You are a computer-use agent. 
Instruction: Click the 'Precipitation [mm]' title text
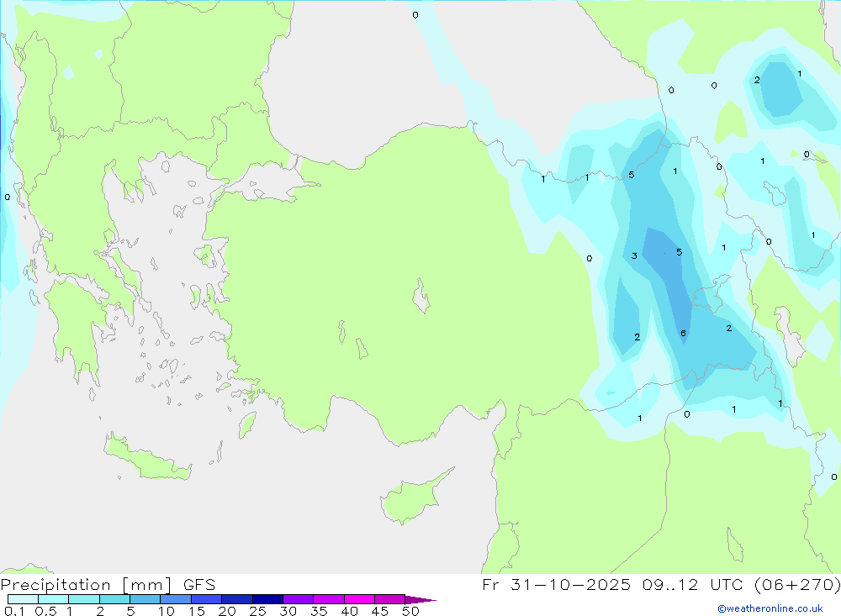(x=87, y=585)
